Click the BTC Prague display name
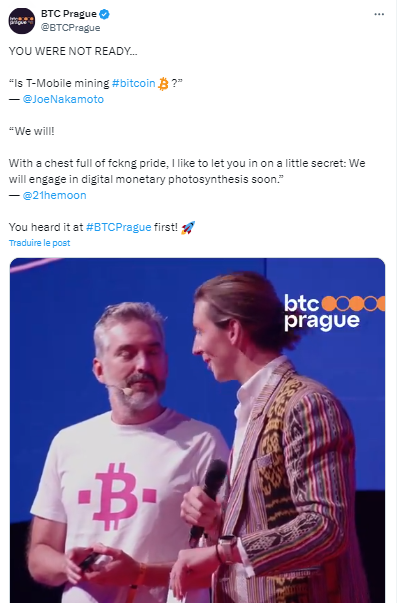The height and width of the screenshot is (603, 400). tap(68, 14)
